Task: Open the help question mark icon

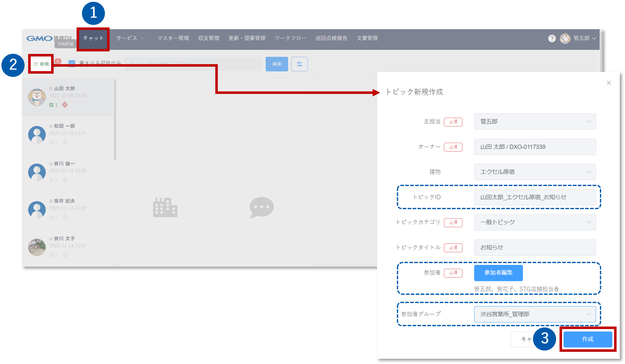Action: [552, 38]
